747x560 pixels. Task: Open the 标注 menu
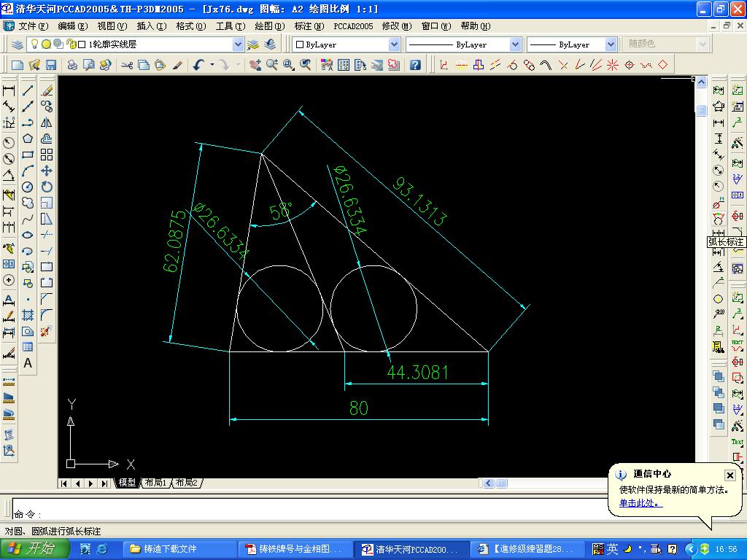(x=309, y=26)
